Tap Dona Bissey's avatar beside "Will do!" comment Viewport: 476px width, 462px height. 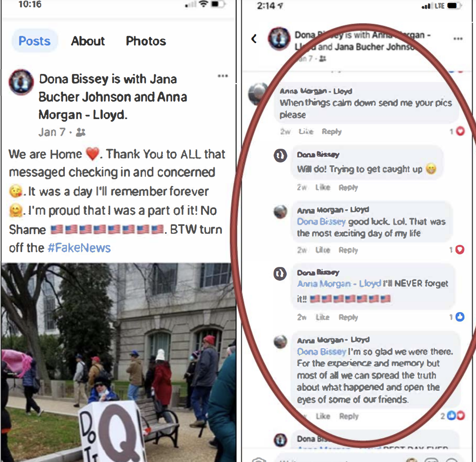pyautogui.click(x=280, y=155)
